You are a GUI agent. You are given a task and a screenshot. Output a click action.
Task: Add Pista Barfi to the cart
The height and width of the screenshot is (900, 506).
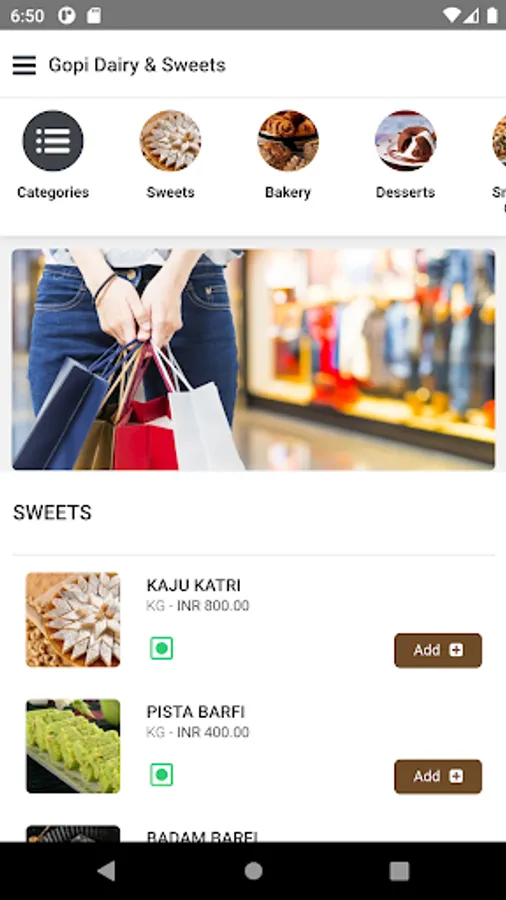pos(438,777)
